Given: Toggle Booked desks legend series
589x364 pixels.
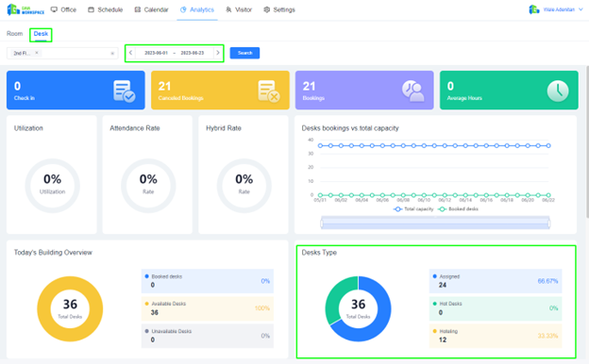Looking at the screenshot, I should tap(458, 209).
